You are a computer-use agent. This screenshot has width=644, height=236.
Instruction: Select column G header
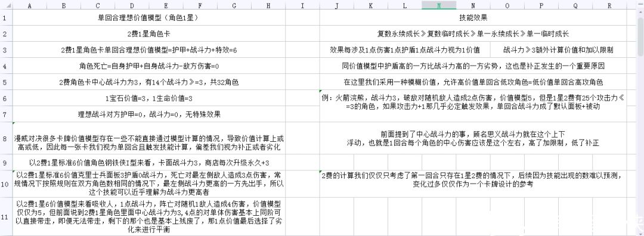pyautogui.click(x=234, y=5)
